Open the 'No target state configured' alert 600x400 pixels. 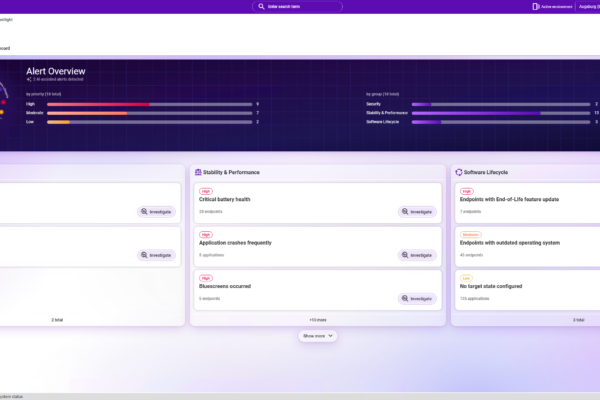pyautogui.click(x=491, y=286)
